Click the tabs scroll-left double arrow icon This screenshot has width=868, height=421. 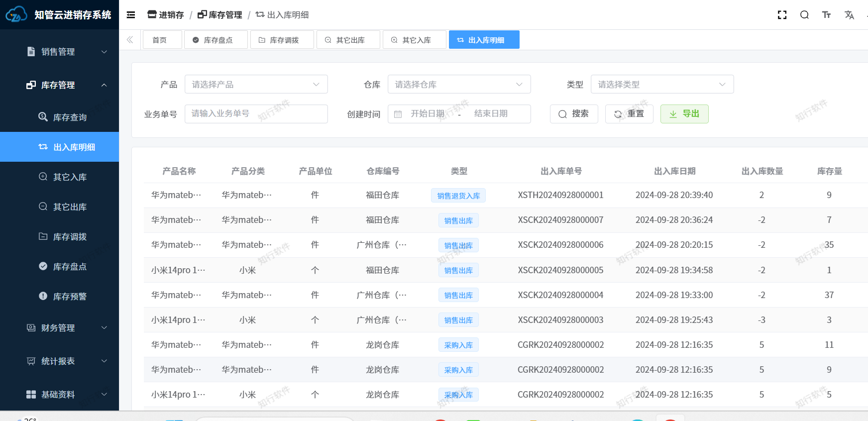[130, 40]
